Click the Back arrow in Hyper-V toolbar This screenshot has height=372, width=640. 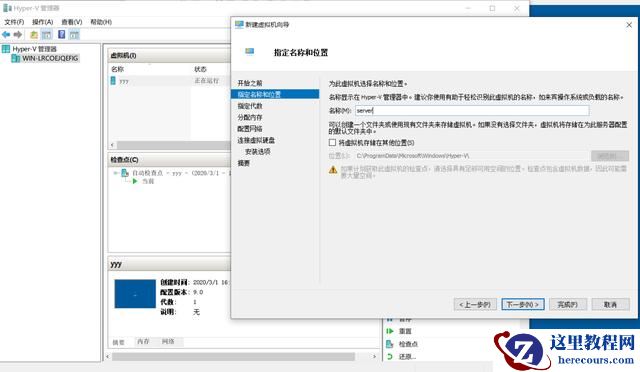[6, 35]
